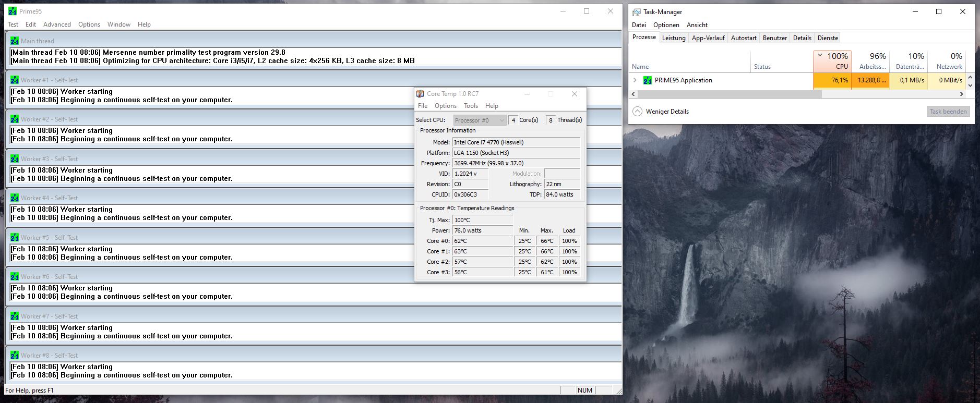Open the Test menu in Prime95
980x403 pixels.
click(x=13, y=25)
